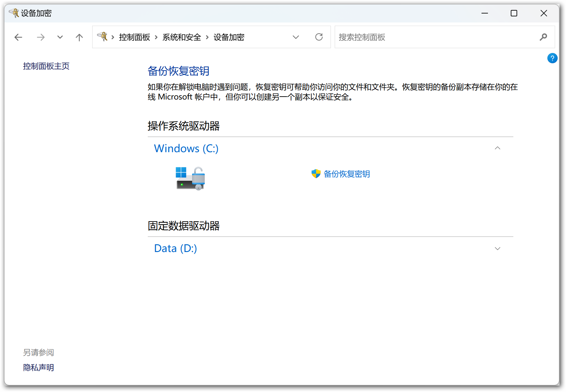
Task: Open 系统和安全 breadcrumb
Action: [x=181, y=37]
